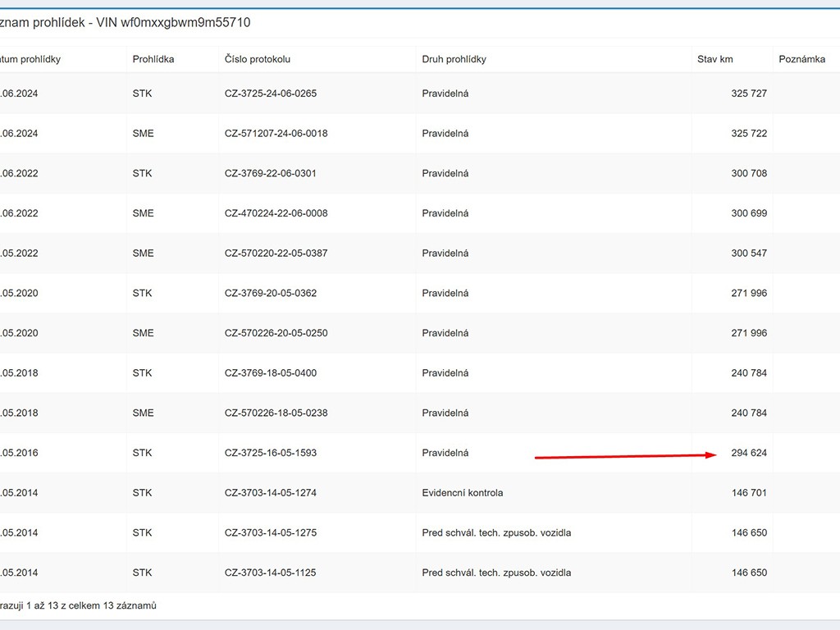The image size is (840, 630).
Task: Click the "Poznámka" column header
Action: click(801, 59)
